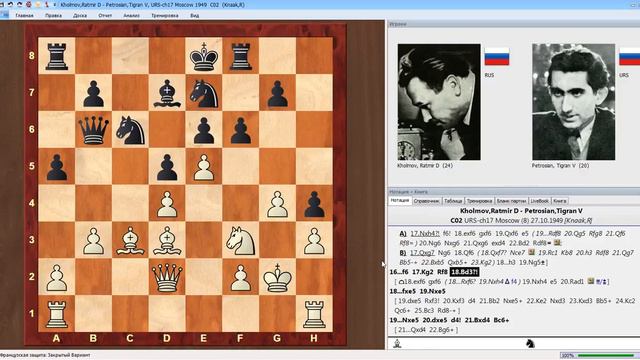Jump to main line move Bc6+
The height and width of the screenshot is (360, 640).
click(x=501, y=320)
